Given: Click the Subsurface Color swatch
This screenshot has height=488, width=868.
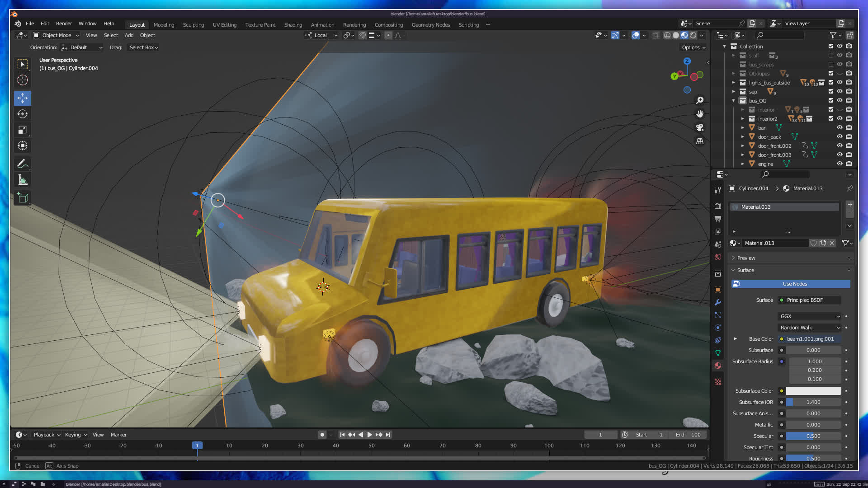Looking at the screenshot, I should (x=813, y=391).
